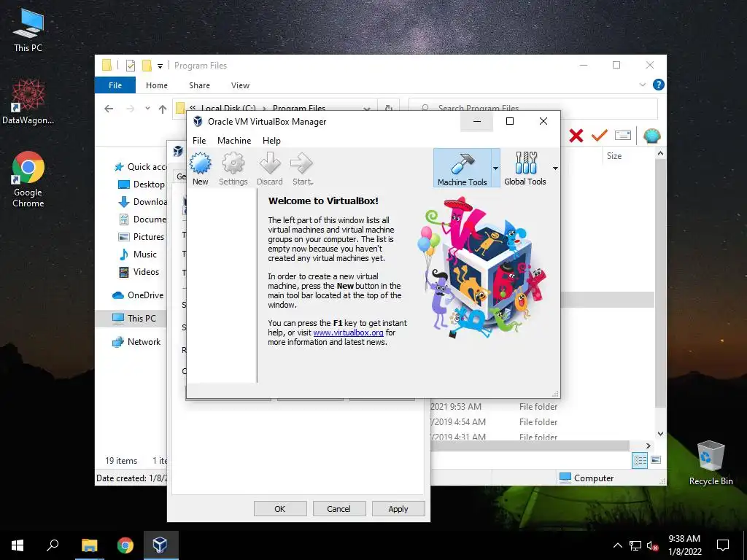Viewport: 747px width, 560px height.
Task: Click the rename icon in Explorer ribbon
Action: click(623, 136)
